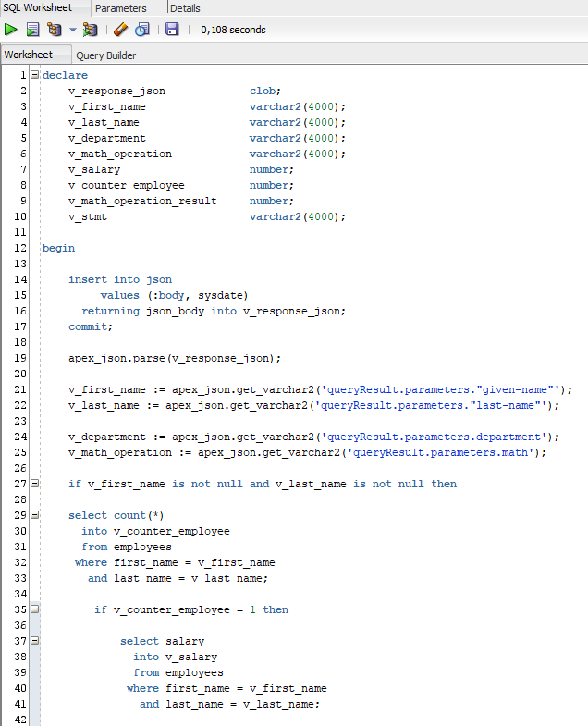This screenshot has width=588, height=726.
Task: Click 'v_stmt' variable on line 10
Action: click(x=88, y=216)
